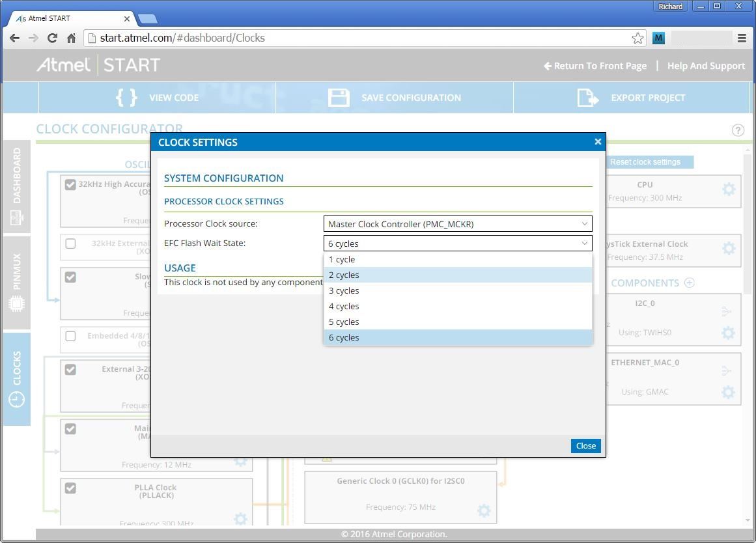This screenshot has height=543, width=756.
Task: Select the Clocks side tab
Action: pos(17,379)
